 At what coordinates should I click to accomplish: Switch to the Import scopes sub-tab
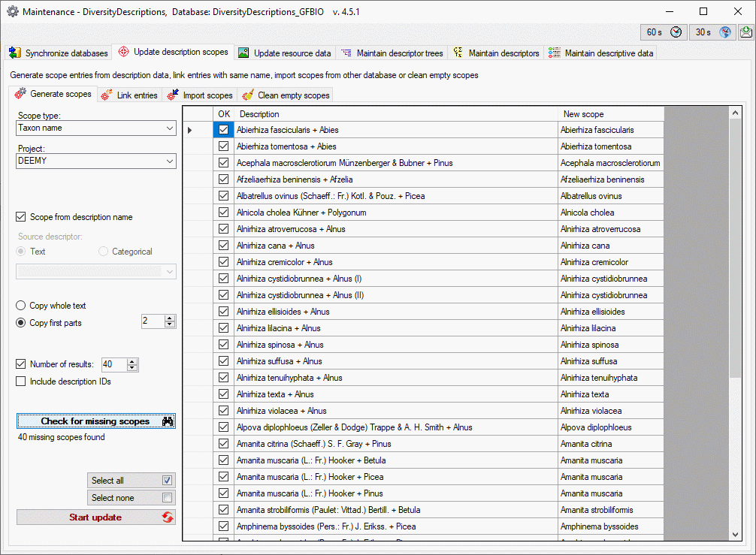click(200, 95)
